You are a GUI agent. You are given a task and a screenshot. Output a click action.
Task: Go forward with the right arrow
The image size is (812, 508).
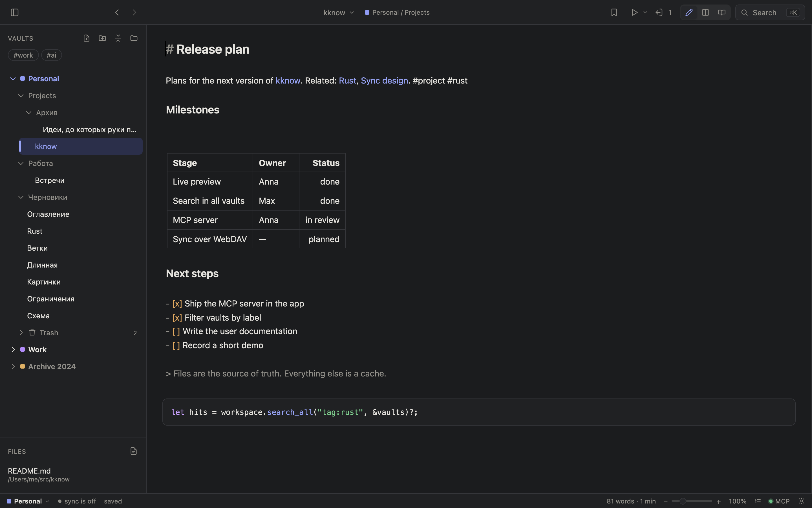[x=134, y=12]
